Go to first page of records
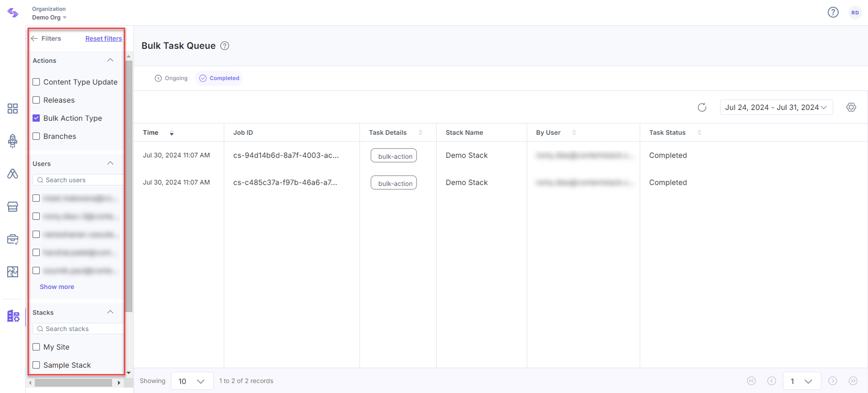Image resolution: width=868 pixels, height=393 pixels. (751, 381)
